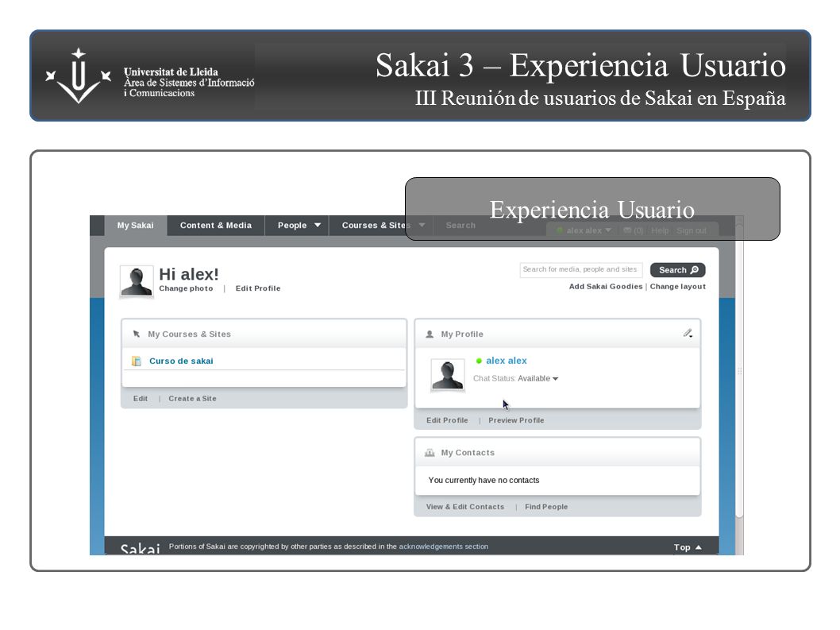
Task: Click the My Courses & Sites widget icon
Action: (x=137, y=334)
